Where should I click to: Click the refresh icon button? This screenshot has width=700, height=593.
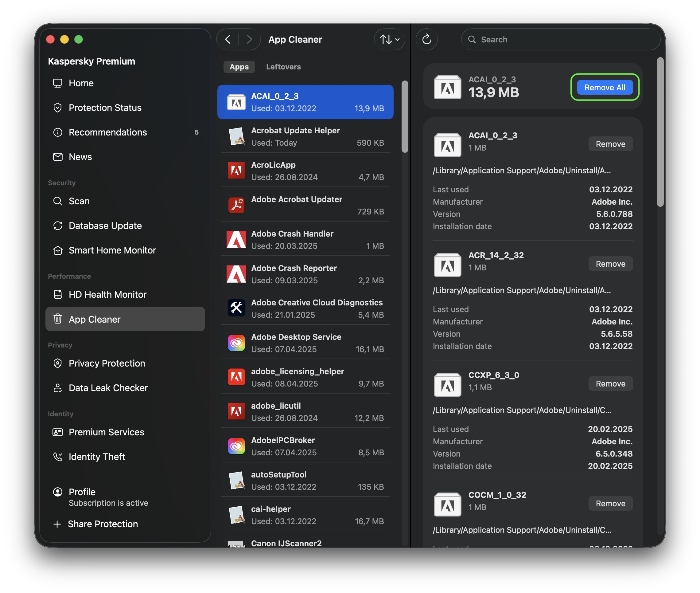click(x=426, y=39)
